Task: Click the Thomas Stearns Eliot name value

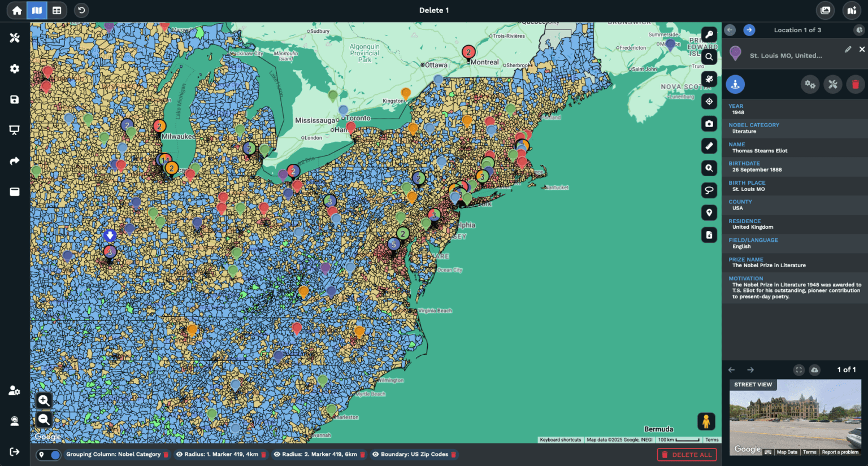Action: 759,151
